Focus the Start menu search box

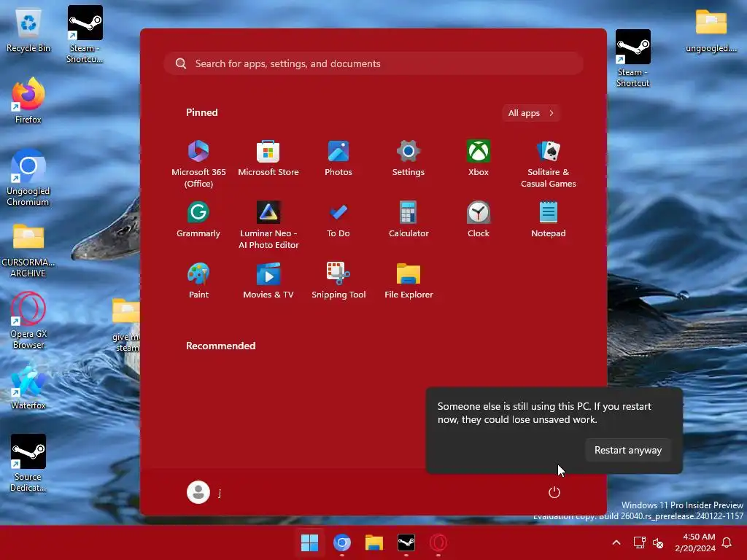click(x=373, y=63)
